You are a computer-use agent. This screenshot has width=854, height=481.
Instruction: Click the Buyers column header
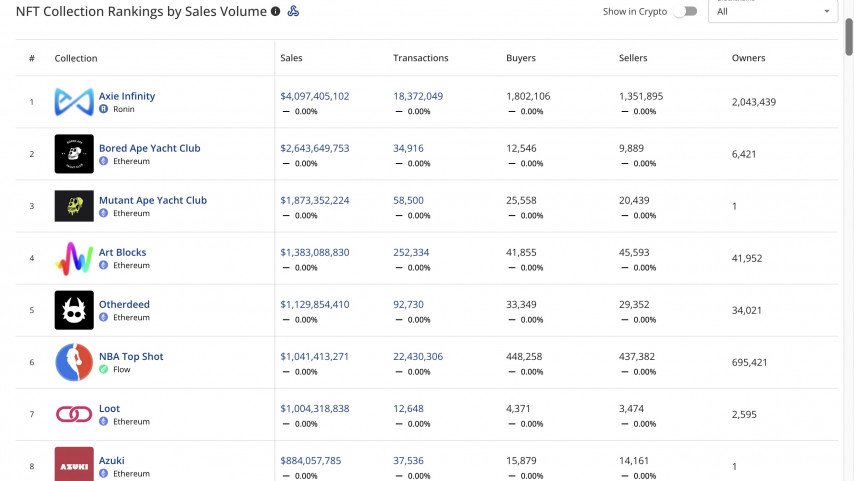pos(519,58)
